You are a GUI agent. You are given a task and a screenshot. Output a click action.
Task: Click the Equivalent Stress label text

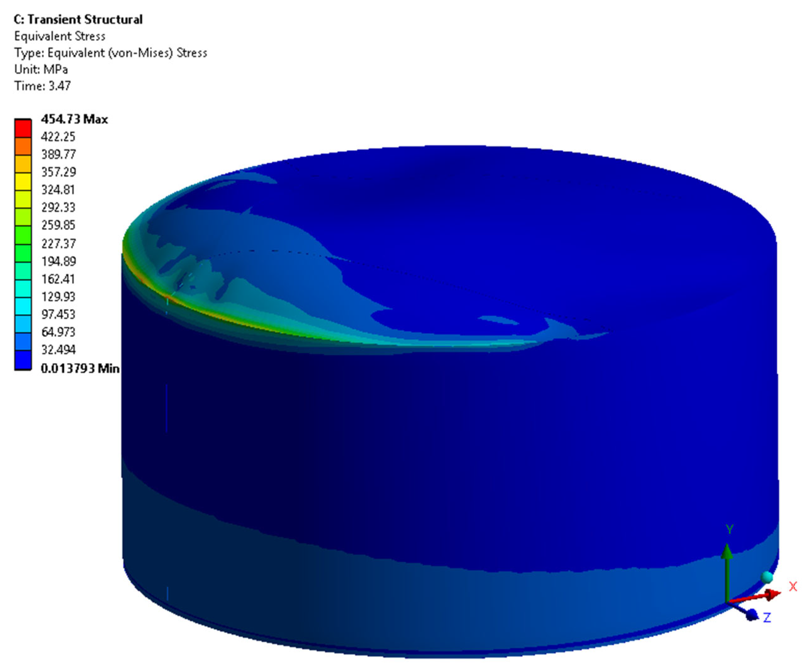coord(60,36)
